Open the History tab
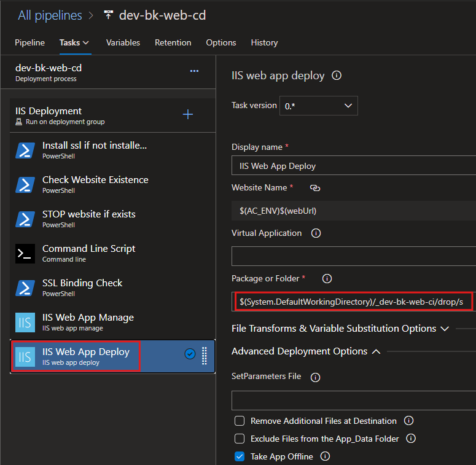Image resolution: width=476 pixels, height=465 pixels. click(265, 42)
